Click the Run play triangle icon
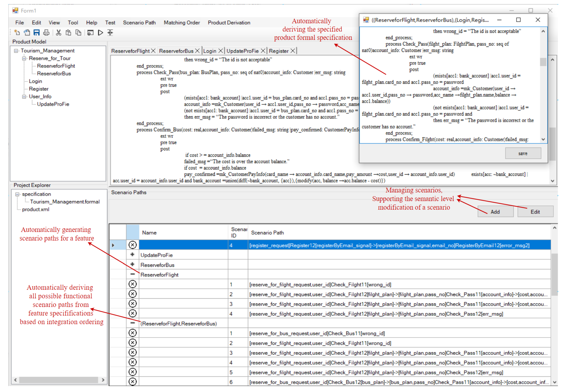 (100, 33)
